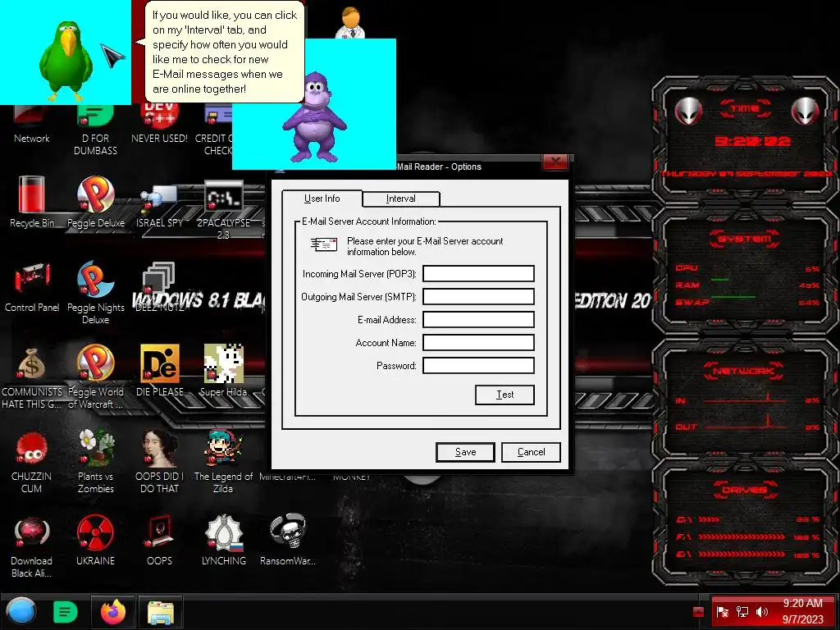Click the Action Center flag tray icon
Screen dimensions: 840x630
(722, 612)
